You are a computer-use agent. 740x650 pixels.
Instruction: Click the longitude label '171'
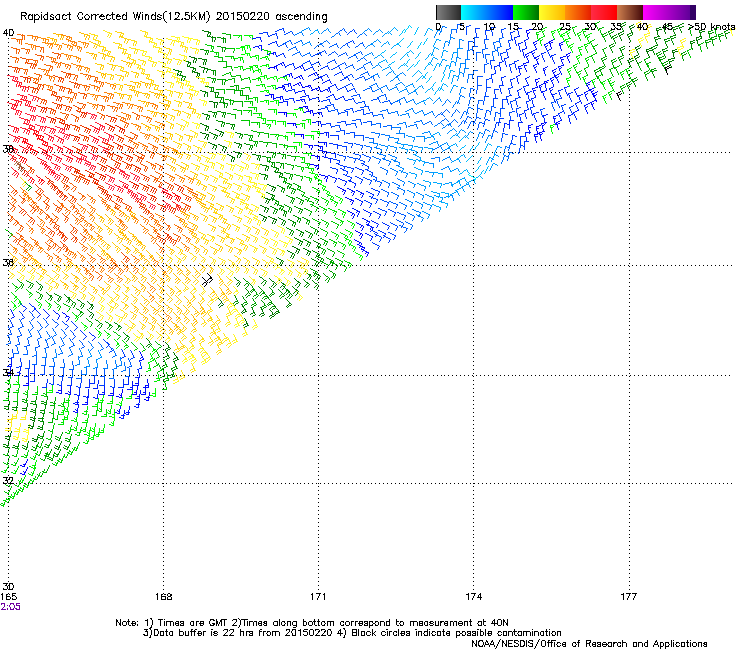[x=318, y=597]
